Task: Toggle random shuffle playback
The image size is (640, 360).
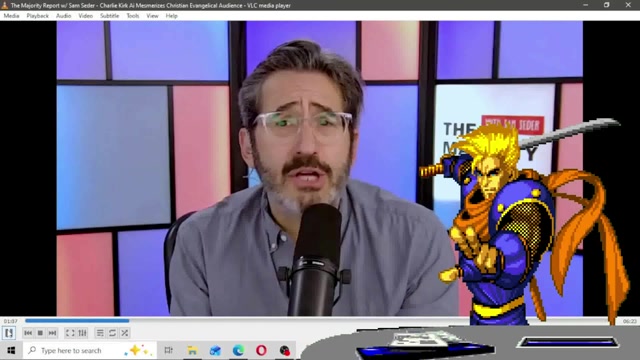Action: click(x=124, y=333)
